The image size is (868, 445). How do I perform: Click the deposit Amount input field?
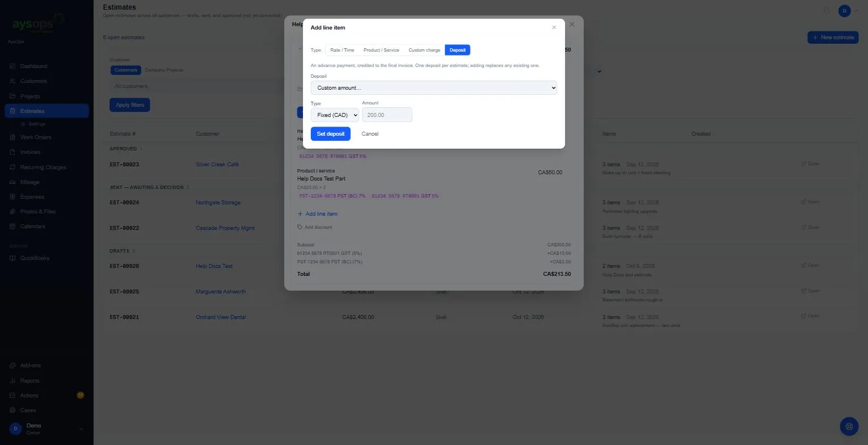[387, 115]
